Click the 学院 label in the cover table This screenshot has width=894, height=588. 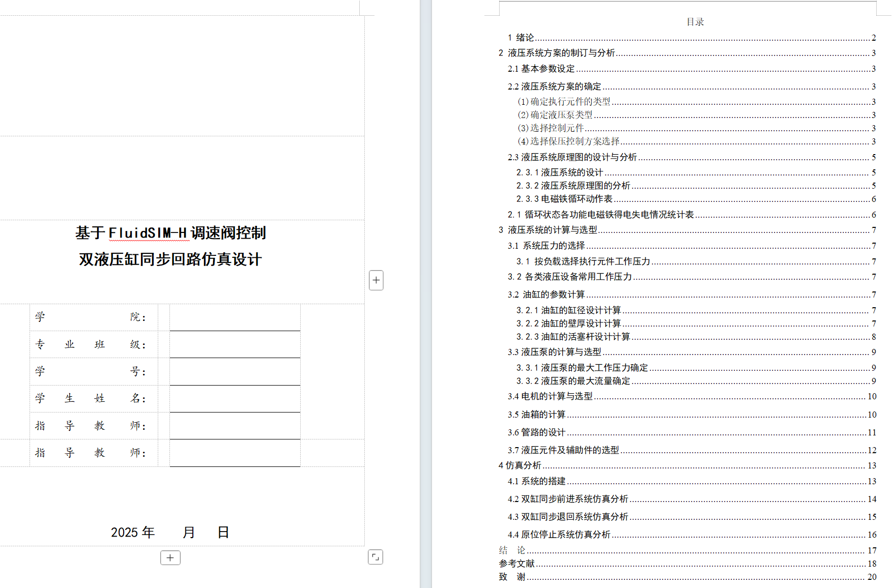[91, 317]
